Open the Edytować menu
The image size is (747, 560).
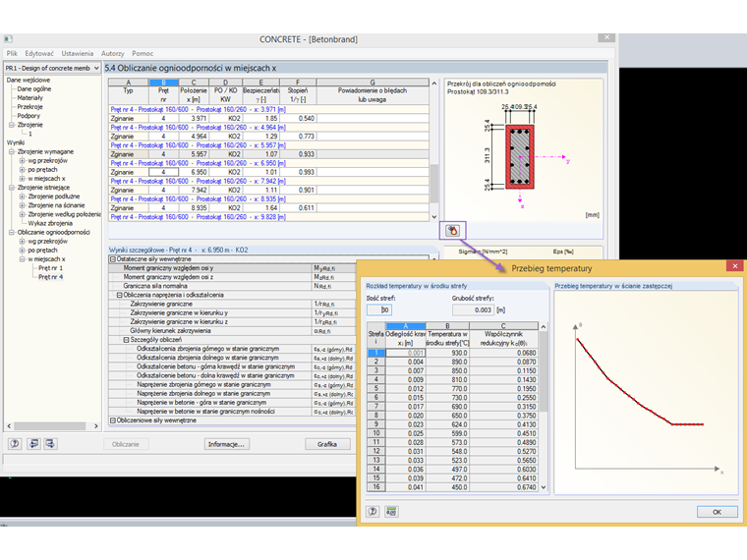(39, 53)
